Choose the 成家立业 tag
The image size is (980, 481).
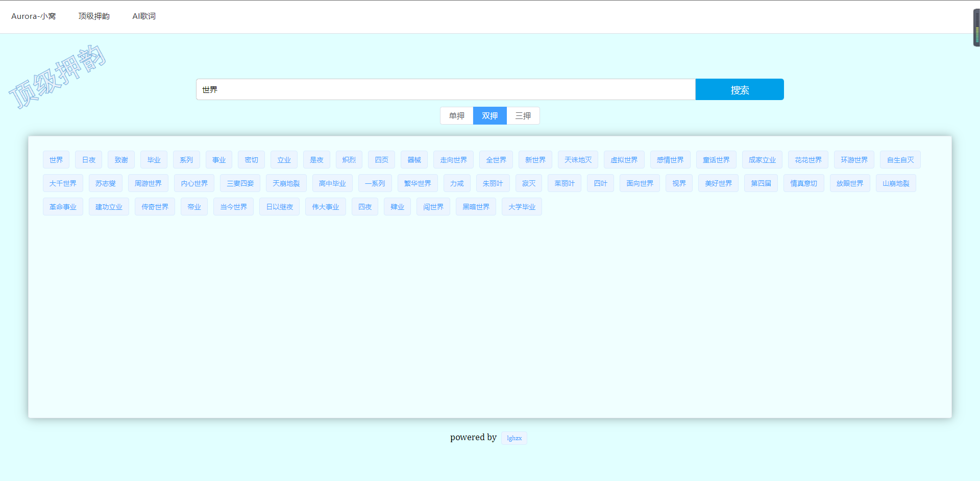coord(762,160)
